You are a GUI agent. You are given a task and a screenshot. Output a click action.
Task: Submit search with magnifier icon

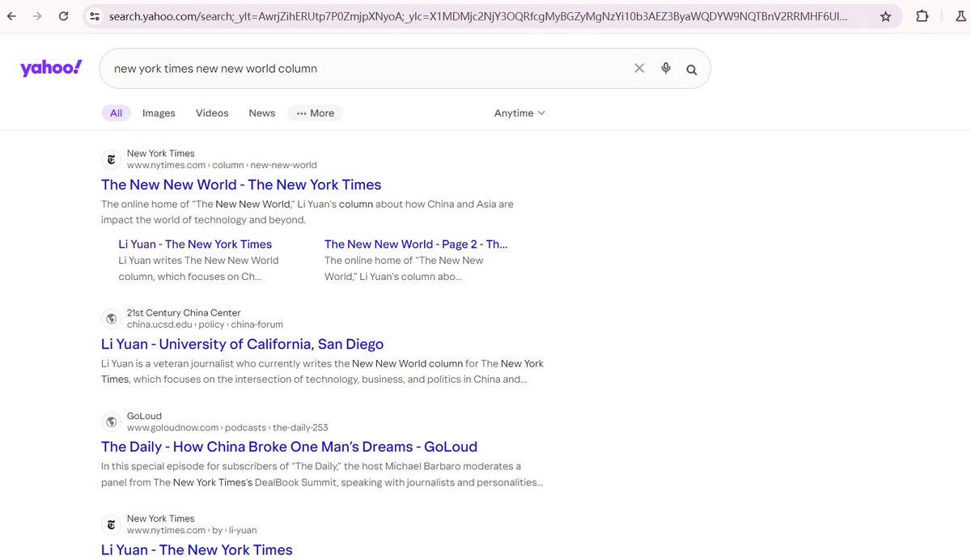692,70
